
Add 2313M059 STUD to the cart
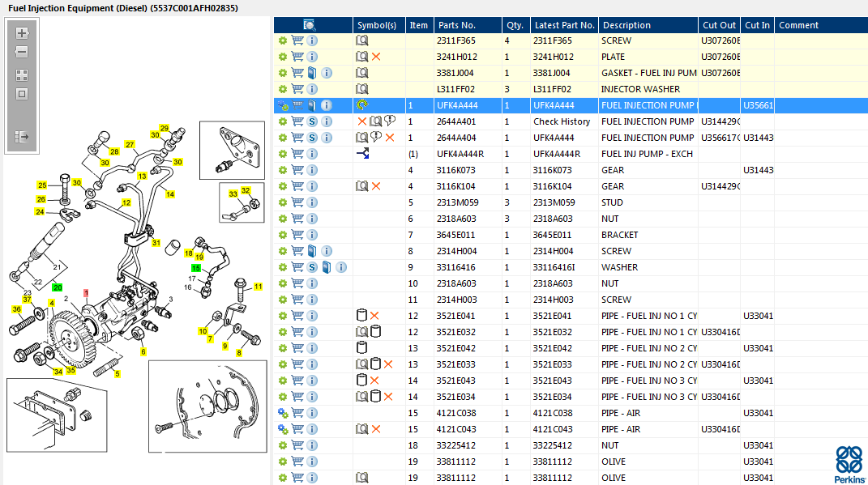[297, 202]
